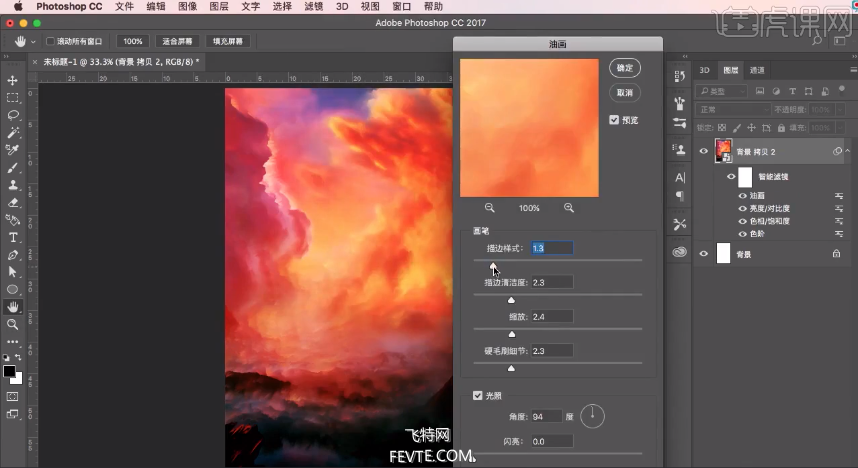858x468 pixels.
Task: Toggle the 光照 checkbox
Action: 478,395
